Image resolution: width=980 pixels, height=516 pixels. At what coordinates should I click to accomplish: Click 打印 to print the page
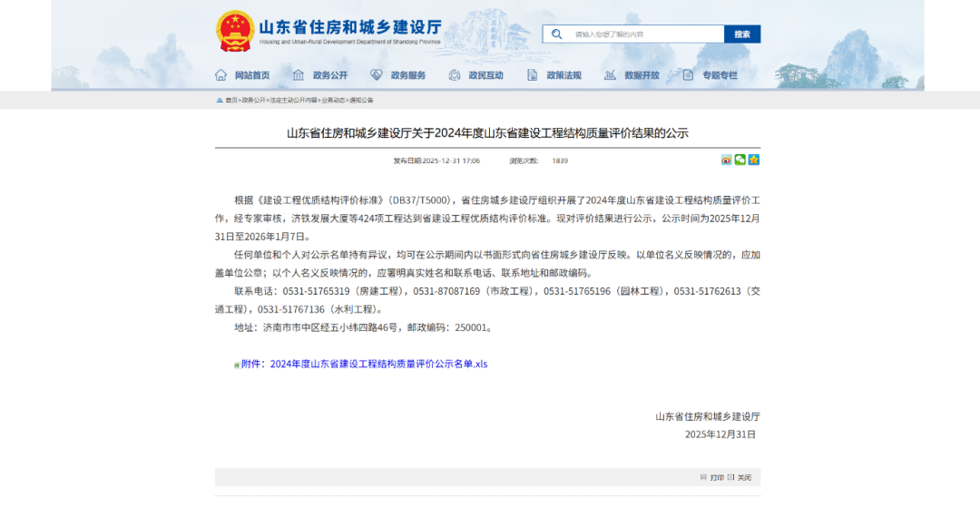[717, 477]
